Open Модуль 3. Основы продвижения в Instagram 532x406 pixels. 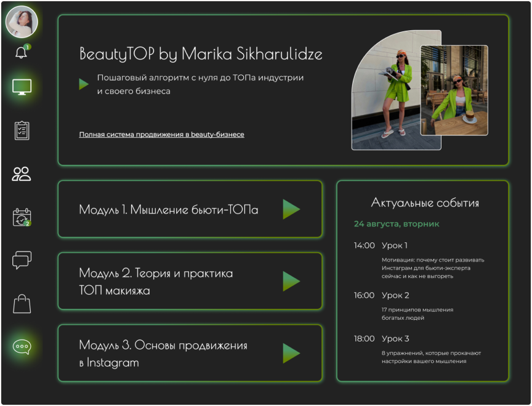[x=190, y=353]
